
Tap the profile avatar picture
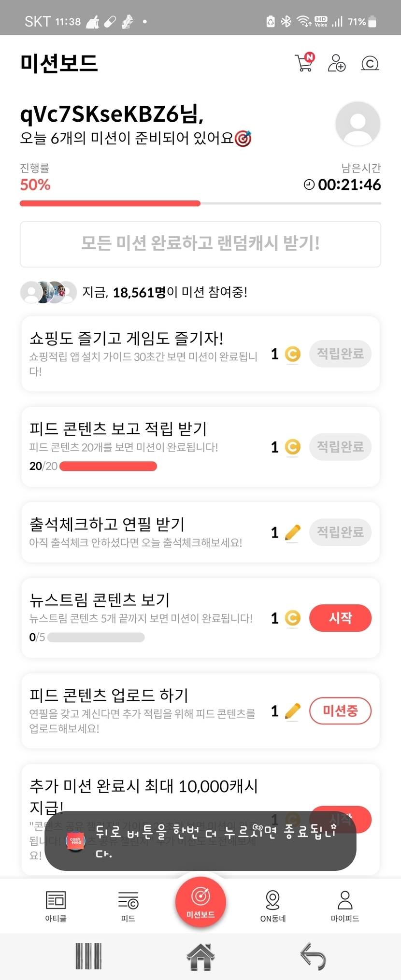click(358, 124)
